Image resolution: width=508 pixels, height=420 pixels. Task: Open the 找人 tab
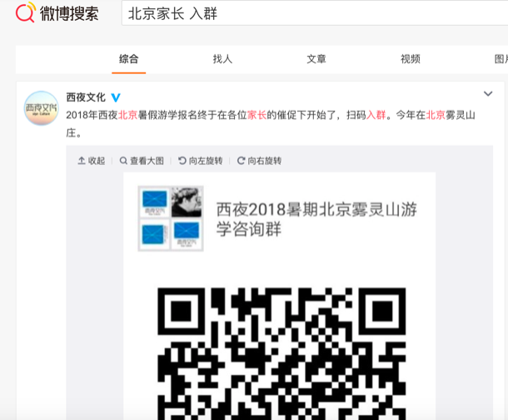click(x=222, y=59)
